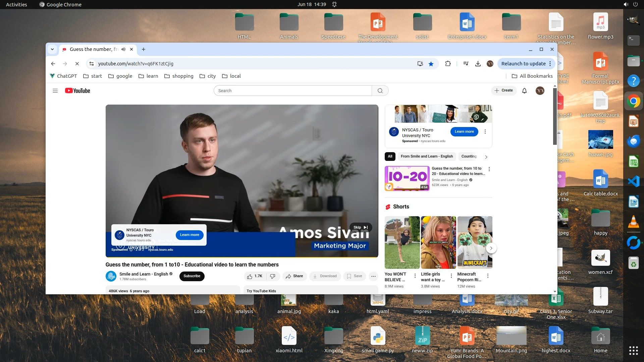644x362 pixels.
Task: Click the YouTube search magnifier button
Action: pos(380,90)
